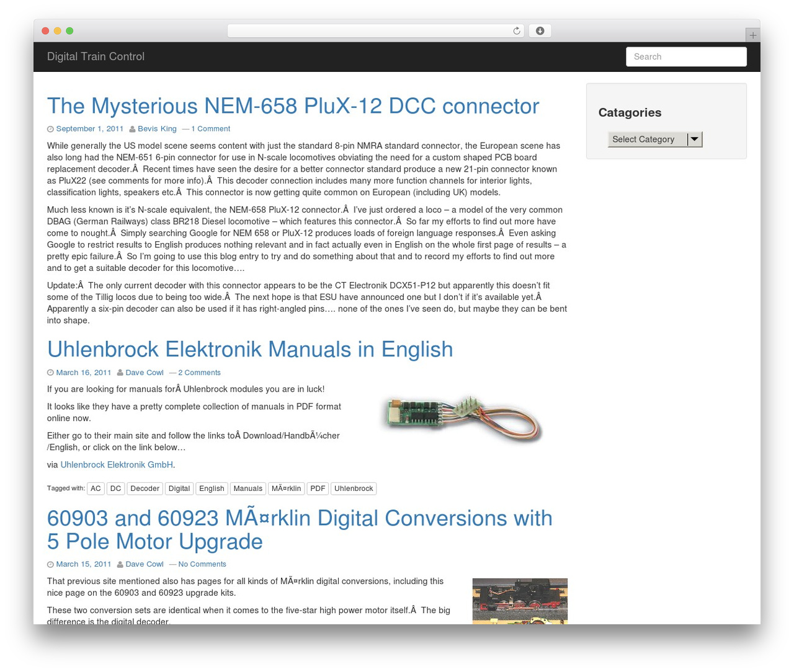Image resolution: width=794 pixels, height=672 pixels.
Task: Open The Mysterious NEM-658 PluX-12 post
Action: [x=293, y=106]
